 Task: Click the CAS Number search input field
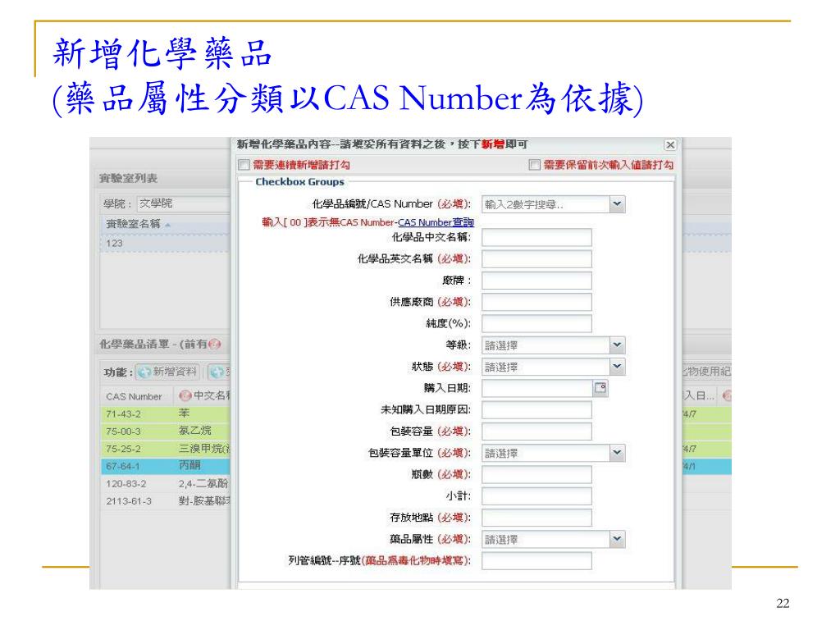(546, 204)
